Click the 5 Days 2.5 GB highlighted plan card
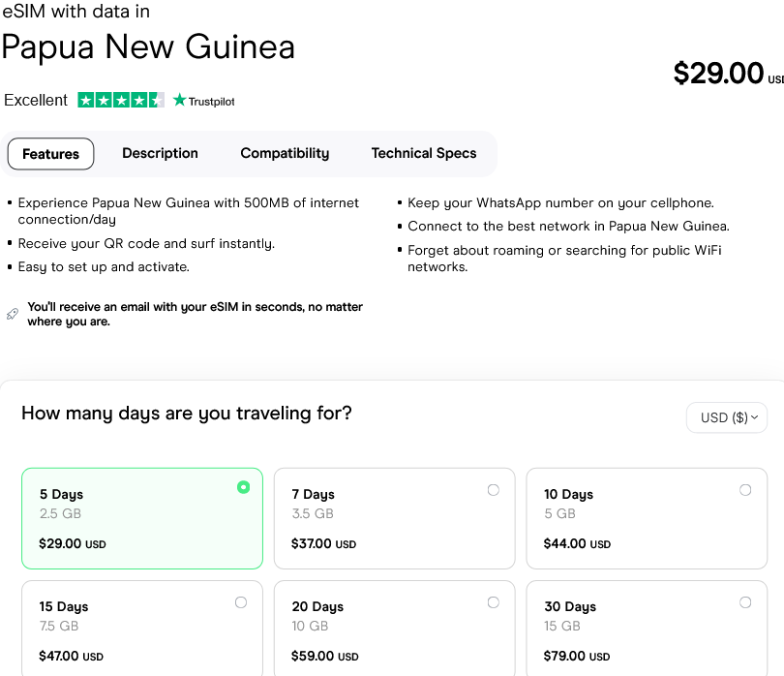This screenshot has width=784, height=676. [x=141, y=518]
